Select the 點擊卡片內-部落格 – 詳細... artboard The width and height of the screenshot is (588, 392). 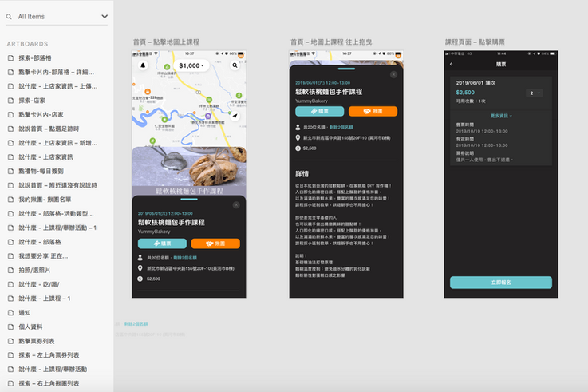[x=57, y=72]
